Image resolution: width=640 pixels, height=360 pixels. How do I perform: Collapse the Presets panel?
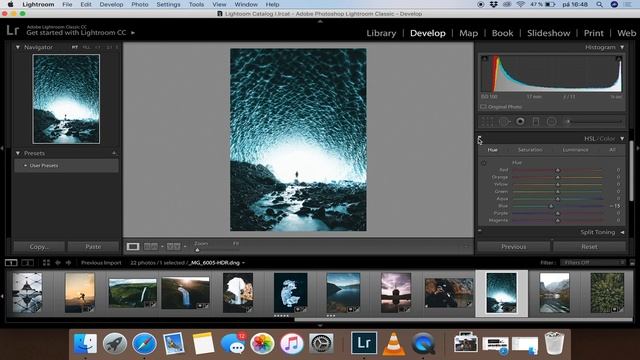point(18,153)
